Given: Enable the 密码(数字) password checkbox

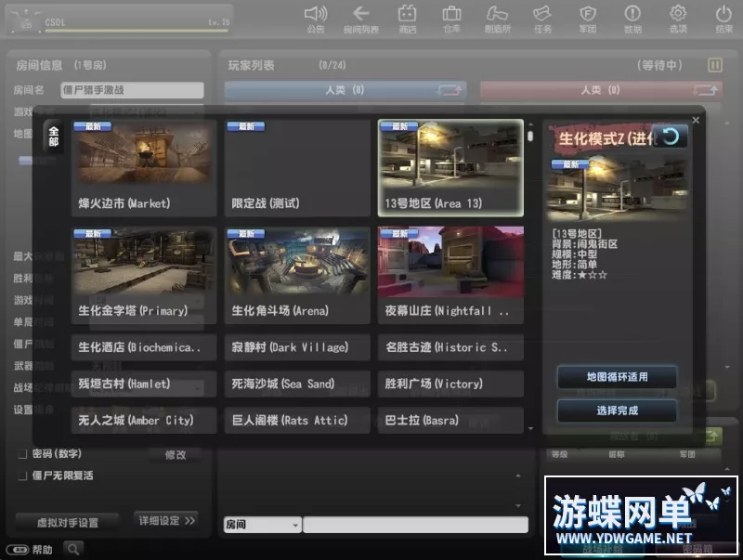Looking at the screenshot, I should (x=22, y=454).
